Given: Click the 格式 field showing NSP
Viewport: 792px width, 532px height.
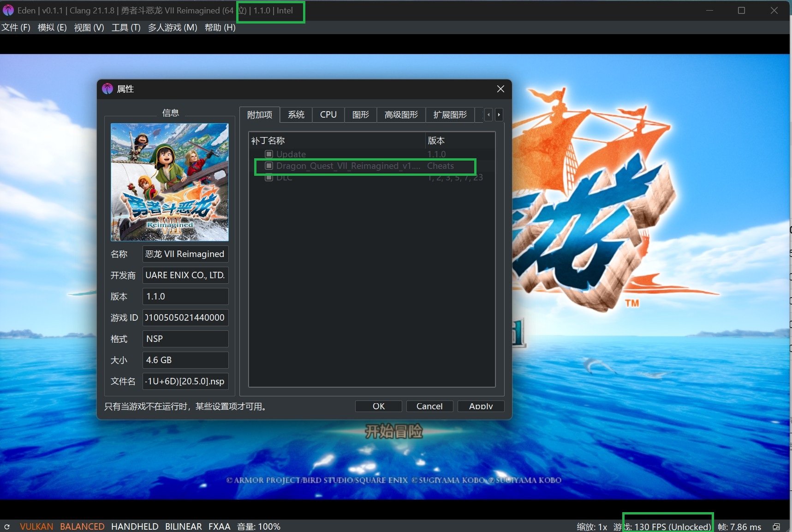Looking at the screenshot, I should (185, 339).
